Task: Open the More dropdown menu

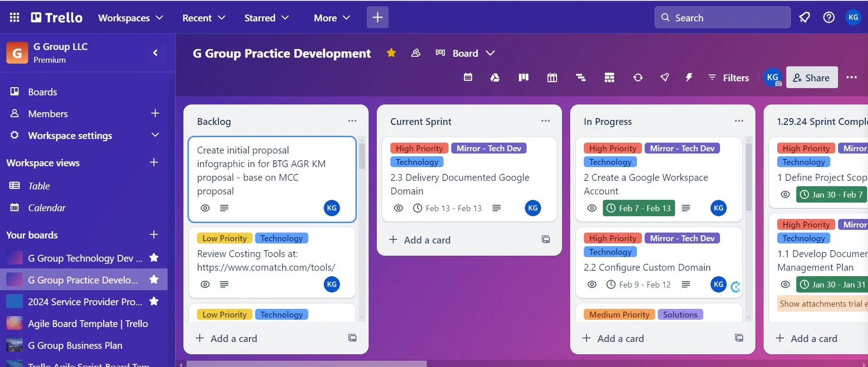Action: (x=332, y=18)
